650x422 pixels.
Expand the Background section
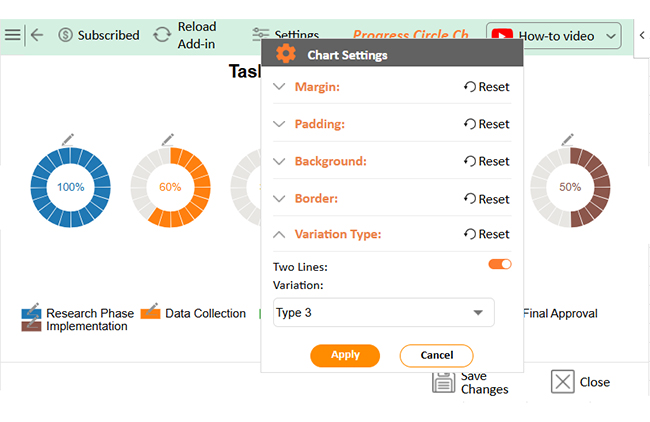(x=280, y=161)
